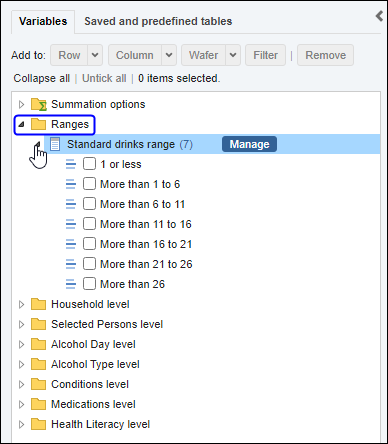
Task: Select the Alcohol Day level label
Action: pos(93,344)
